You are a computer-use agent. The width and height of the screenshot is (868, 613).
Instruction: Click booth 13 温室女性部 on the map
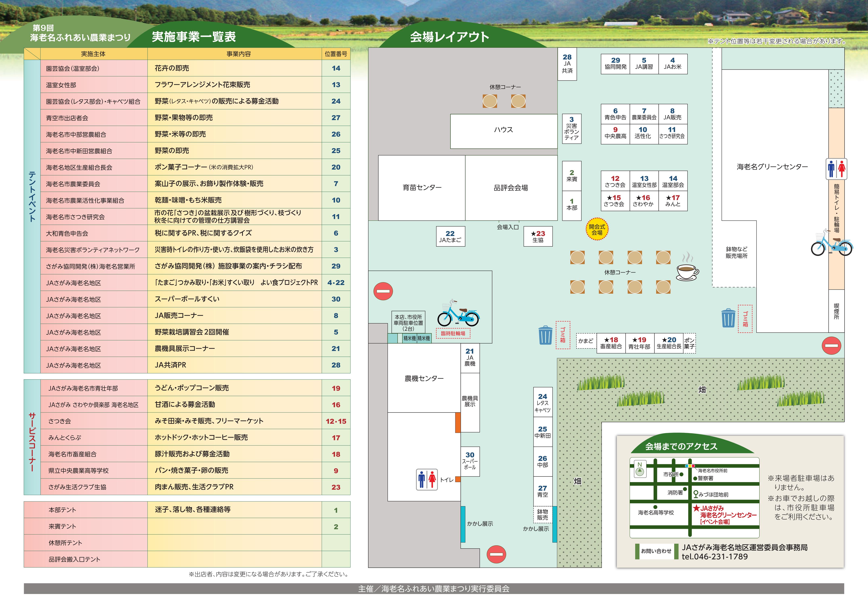point(644,181)
